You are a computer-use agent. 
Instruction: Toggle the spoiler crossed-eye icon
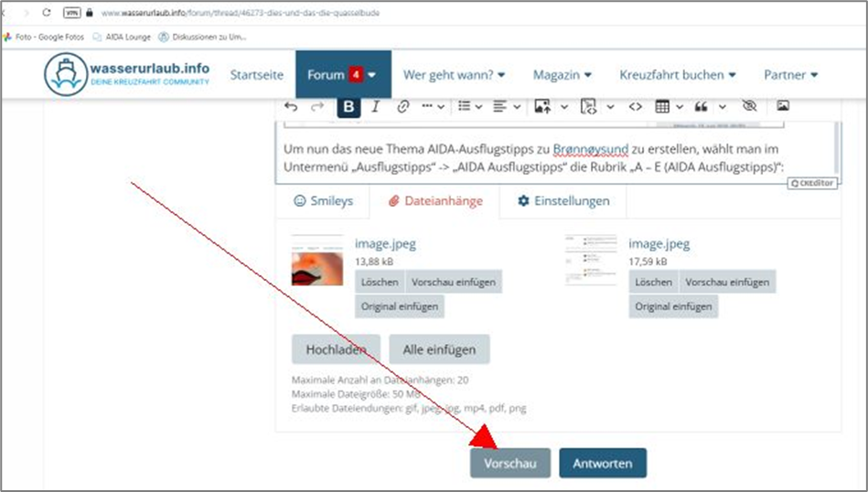(x=749, y=106)
